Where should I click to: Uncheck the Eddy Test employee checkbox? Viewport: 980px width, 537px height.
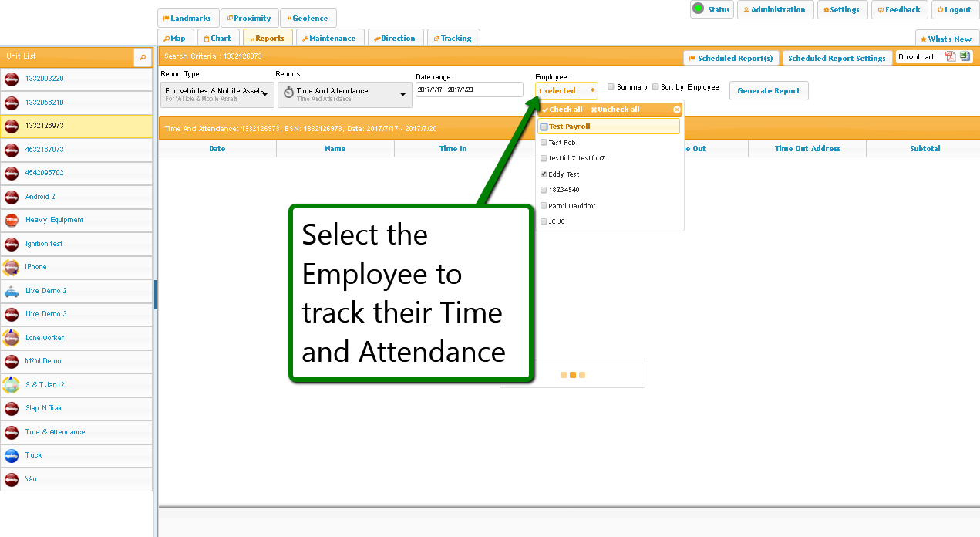pos(544,174)
